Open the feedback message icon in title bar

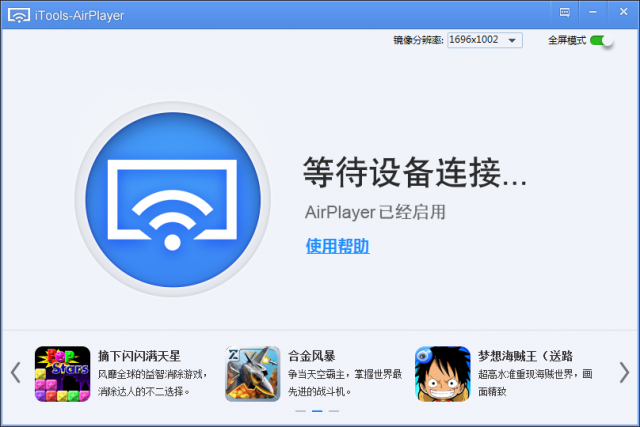(565, 12)
